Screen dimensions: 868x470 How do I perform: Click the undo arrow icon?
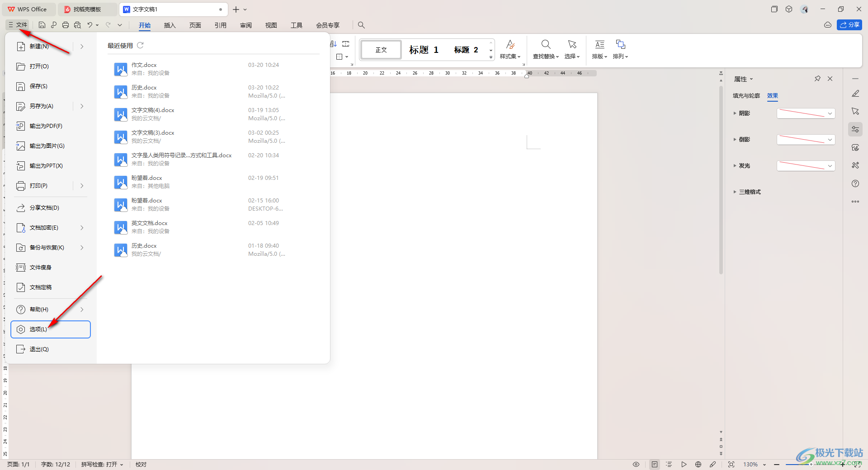(90, 25)
